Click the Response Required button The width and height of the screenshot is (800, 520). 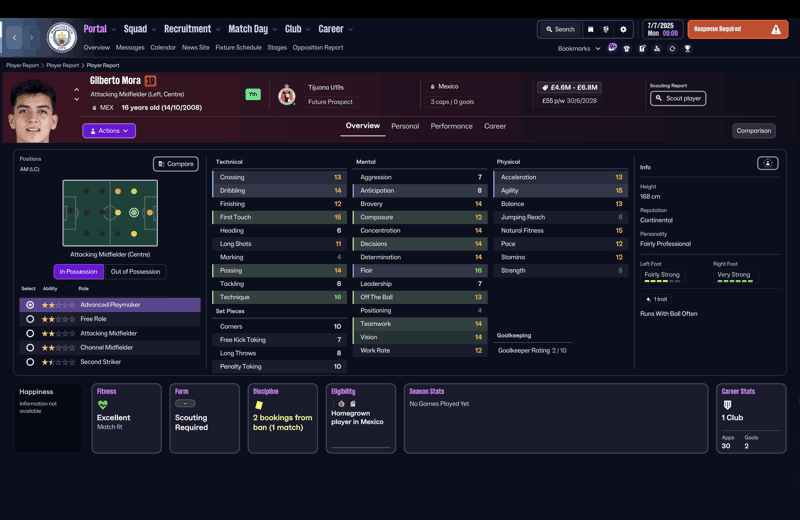(738, 30)
